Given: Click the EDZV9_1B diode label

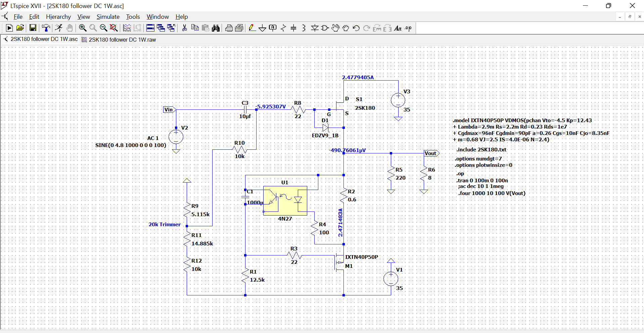Looking at the screenshot, I should (x=325, y=136).
